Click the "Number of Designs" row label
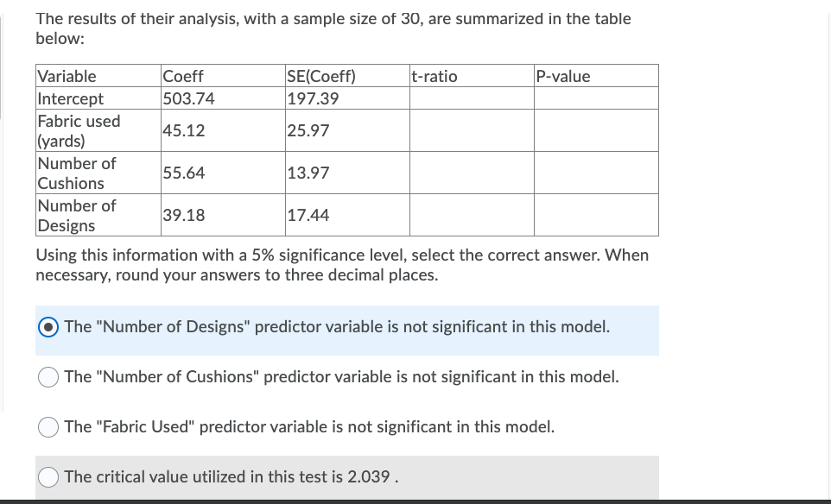 click(76, 215)
